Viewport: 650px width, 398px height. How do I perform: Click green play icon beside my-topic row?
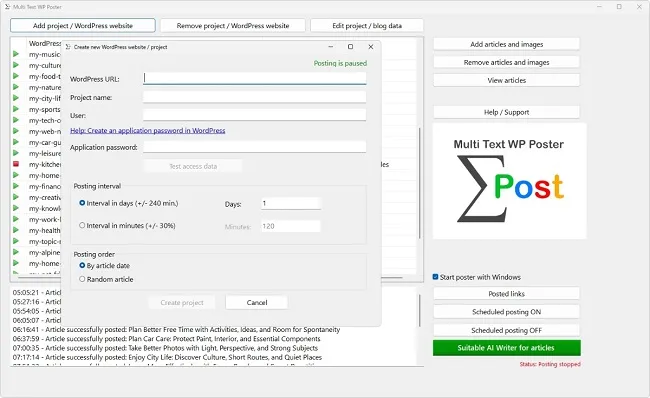point(16,240)
